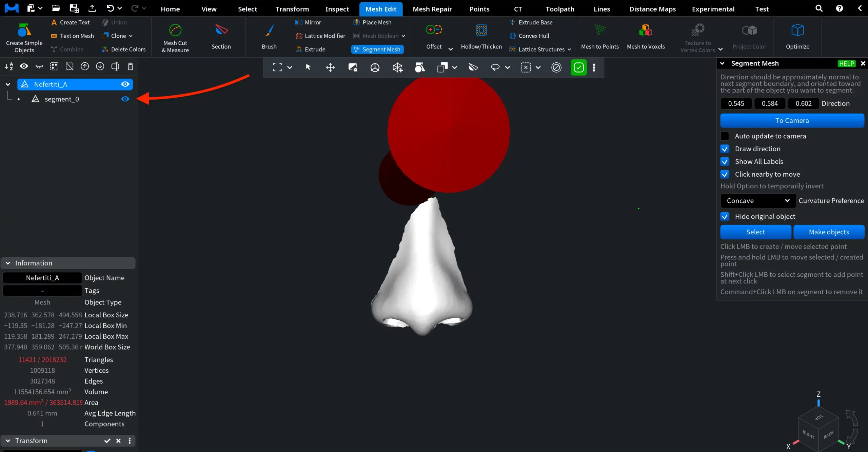868x452 pixels.
Task: Switch to the Mesh Repair tab
Action: (432, 9)
